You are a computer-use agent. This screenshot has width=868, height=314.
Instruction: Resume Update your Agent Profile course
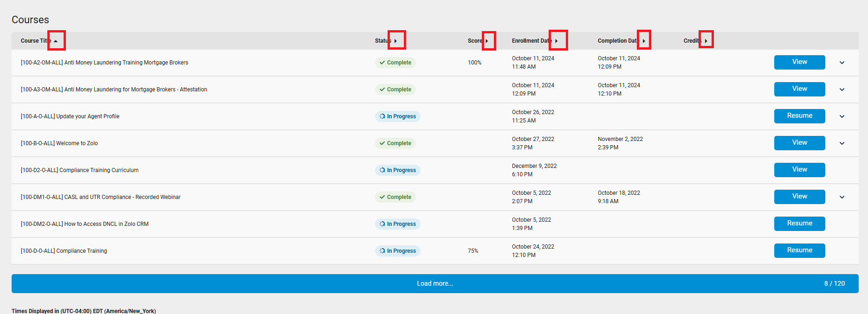(x=799, y=116)
